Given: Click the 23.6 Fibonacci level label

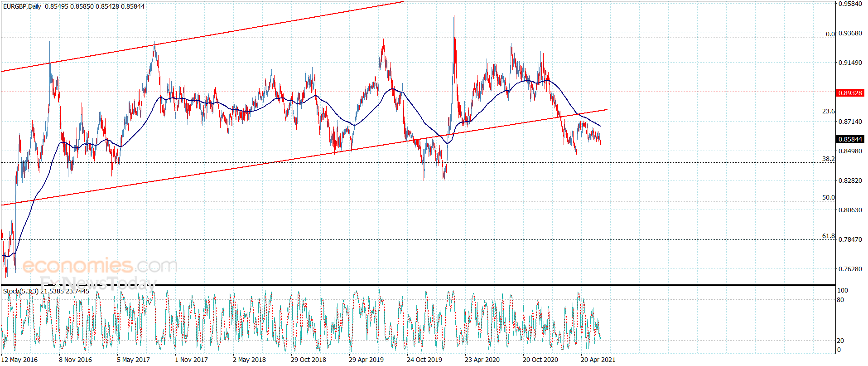Looking at the screenshot, I should 828,111.
